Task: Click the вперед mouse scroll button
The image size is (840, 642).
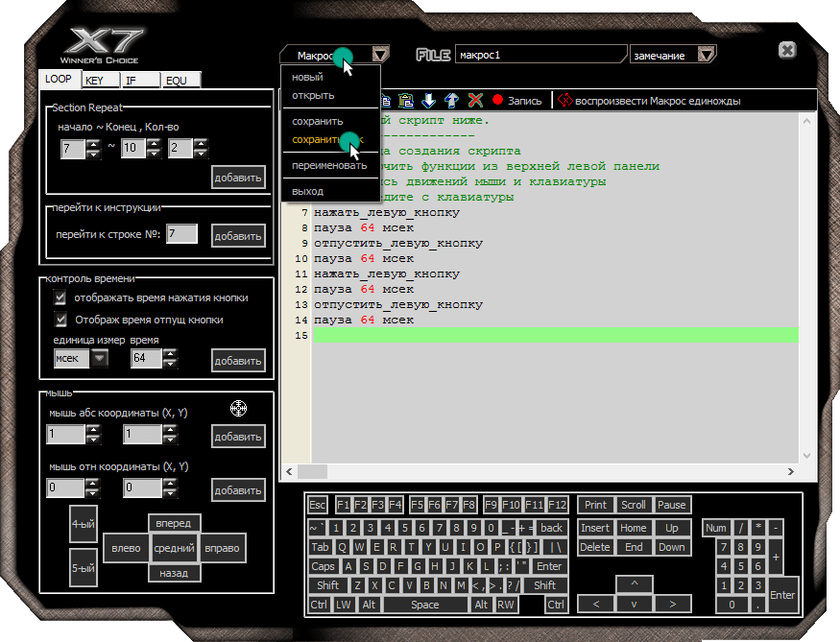Action: [174, 523]
